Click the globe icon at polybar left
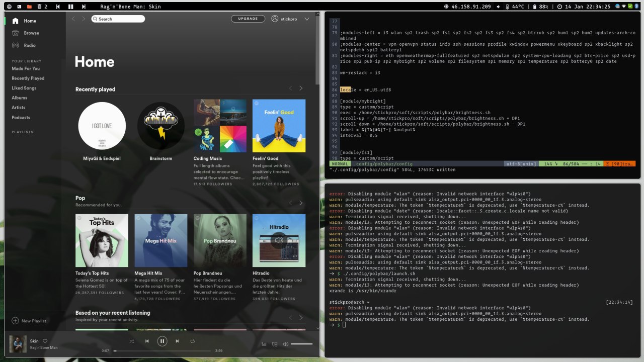Screen dimensions: 644x362 coord(9,7)
